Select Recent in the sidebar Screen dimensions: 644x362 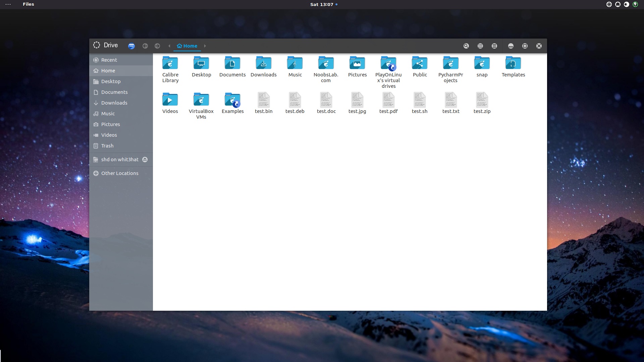[109, 60]
